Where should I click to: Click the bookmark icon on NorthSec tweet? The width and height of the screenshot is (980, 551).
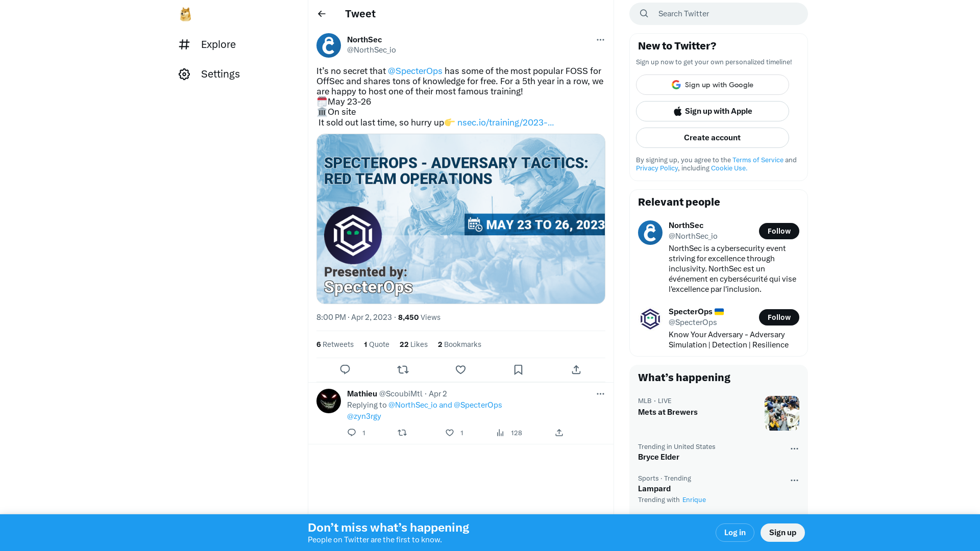click(x=518, y=369)
